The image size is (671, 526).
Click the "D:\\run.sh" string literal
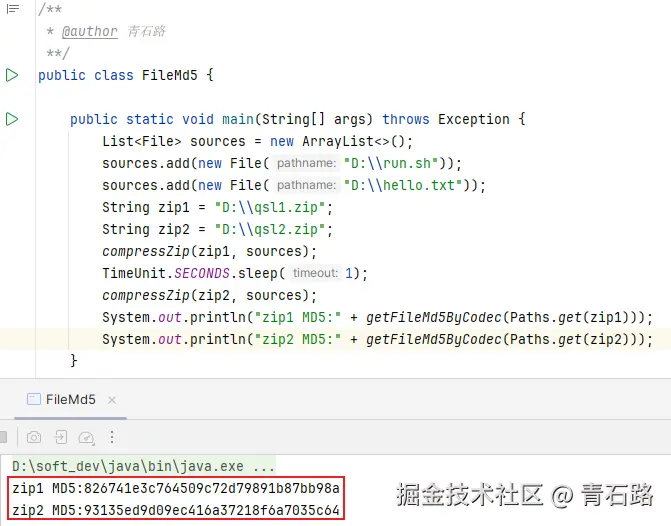(x=391, y=163)
